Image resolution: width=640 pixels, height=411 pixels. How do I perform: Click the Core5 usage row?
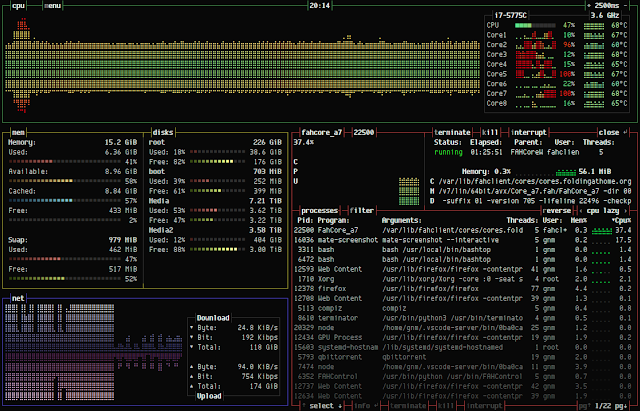557,74
